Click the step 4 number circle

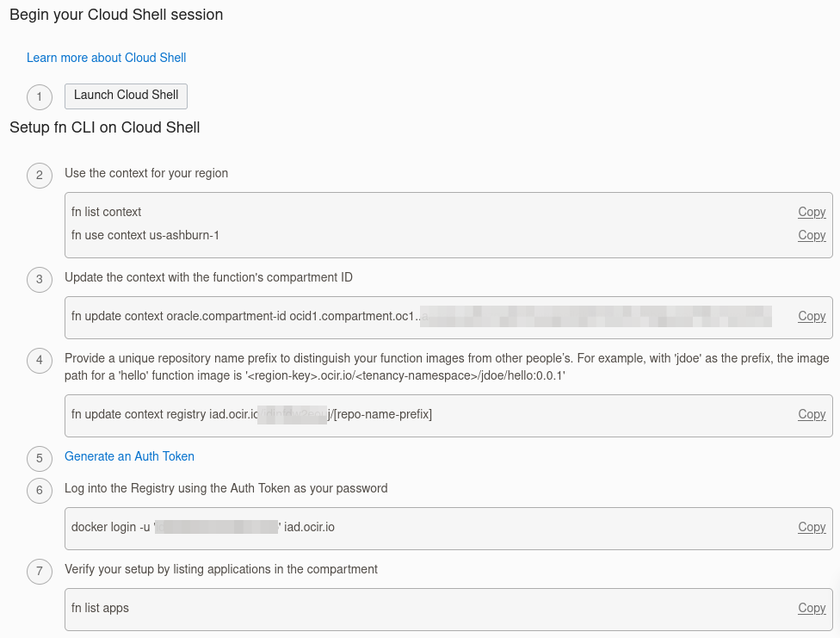(x=40, y=360)
